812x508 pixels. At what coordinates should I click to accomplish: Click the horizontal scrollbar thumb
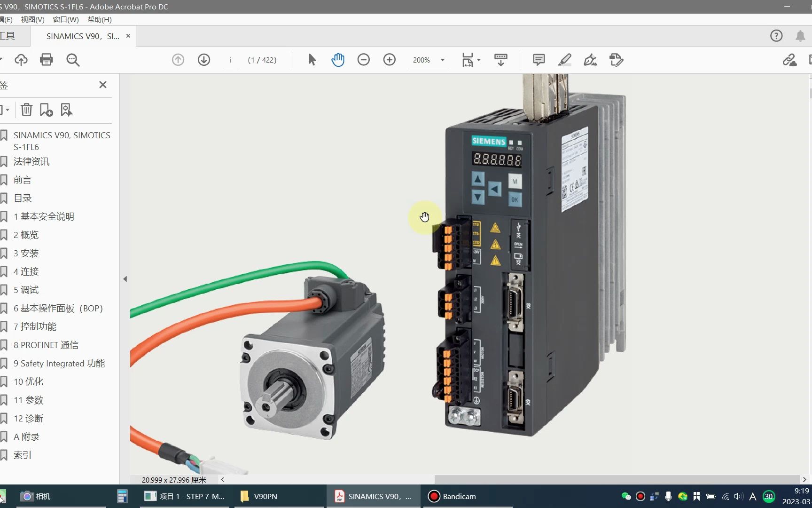pos(617,480)
